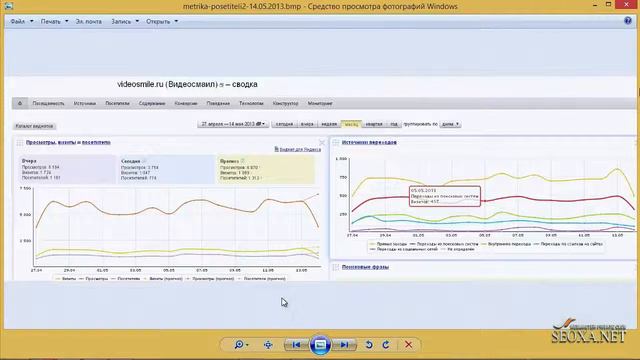
Task: Switch to the Мониторинг tab
Action: (x=320, y=104)
